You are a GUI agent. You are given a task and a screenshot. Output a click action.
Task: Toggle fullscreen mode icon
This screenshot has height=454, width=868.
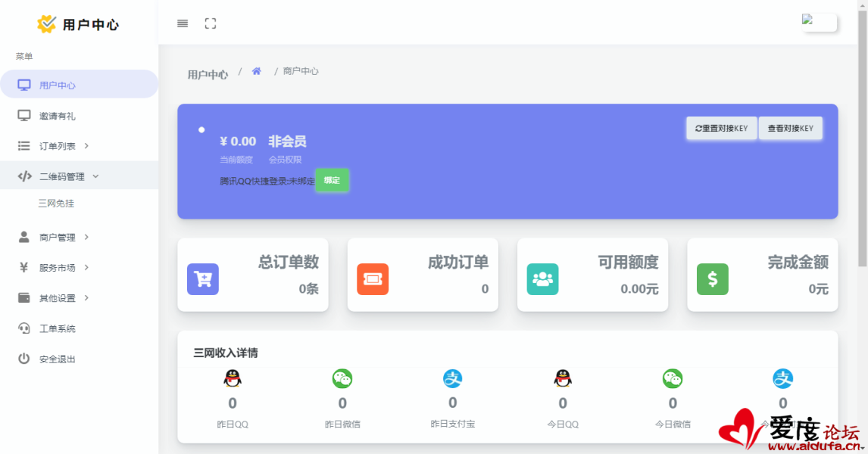click(x=211, y=23)
